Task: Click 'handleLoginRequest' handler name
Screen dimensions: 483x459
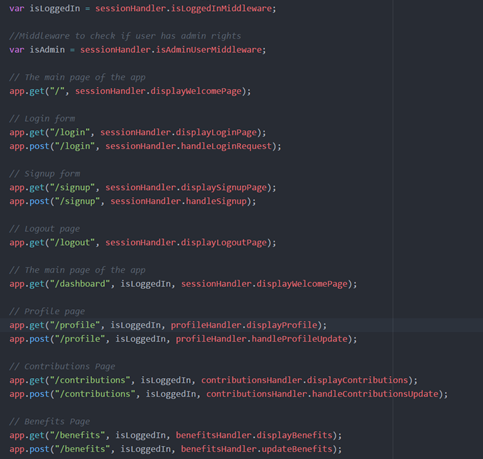Action: [x=226, y=146]
